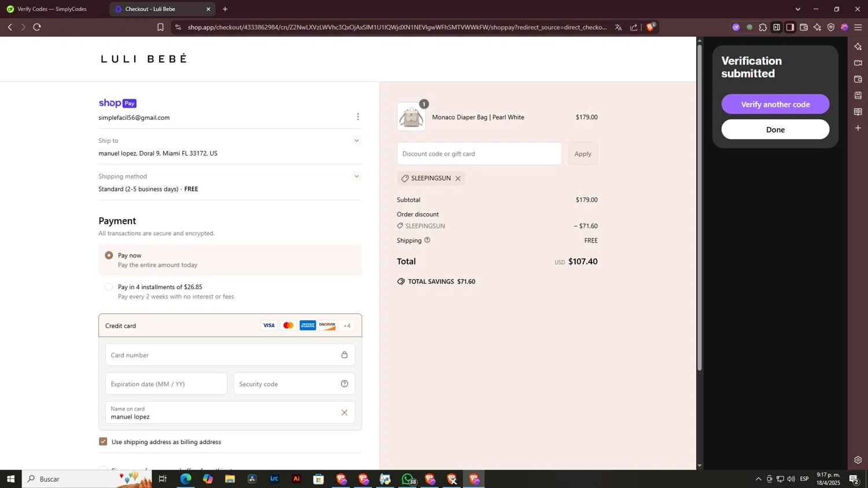Open Reading List sidebar icon

coord(858,112)
